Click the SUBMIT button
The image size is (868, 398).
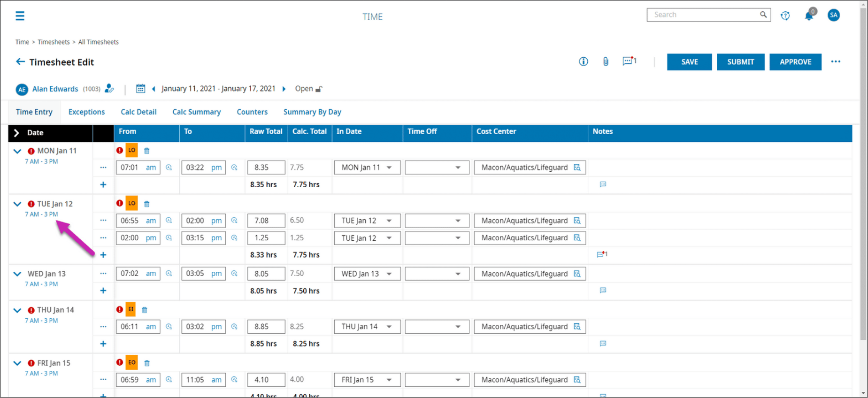click(740, 62)
